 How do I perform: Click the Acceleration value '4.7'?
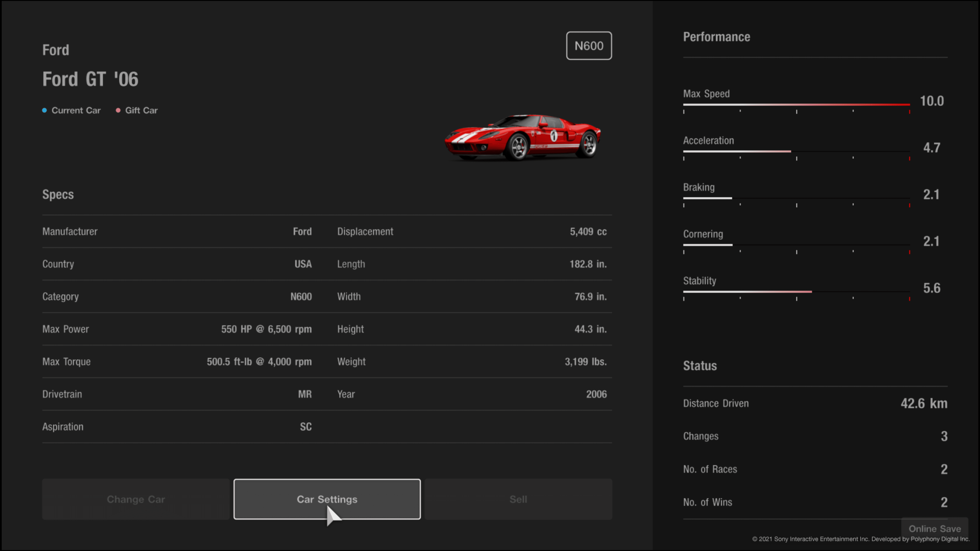(932, 147)
